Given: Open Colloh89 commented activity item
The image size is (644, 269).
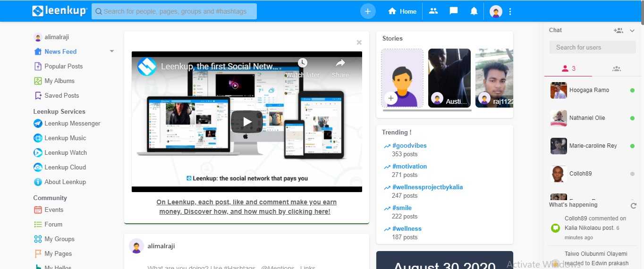Looking at the screenshot, I should pos(593,228).
